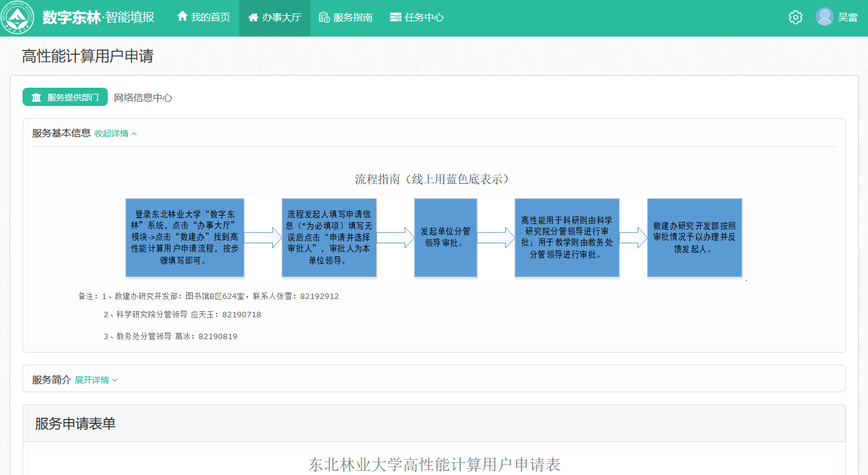Click the 高性能计算用户申请 page heading
Image resolution: width=868 pixels, height=475 pixels.
point(88,57)
